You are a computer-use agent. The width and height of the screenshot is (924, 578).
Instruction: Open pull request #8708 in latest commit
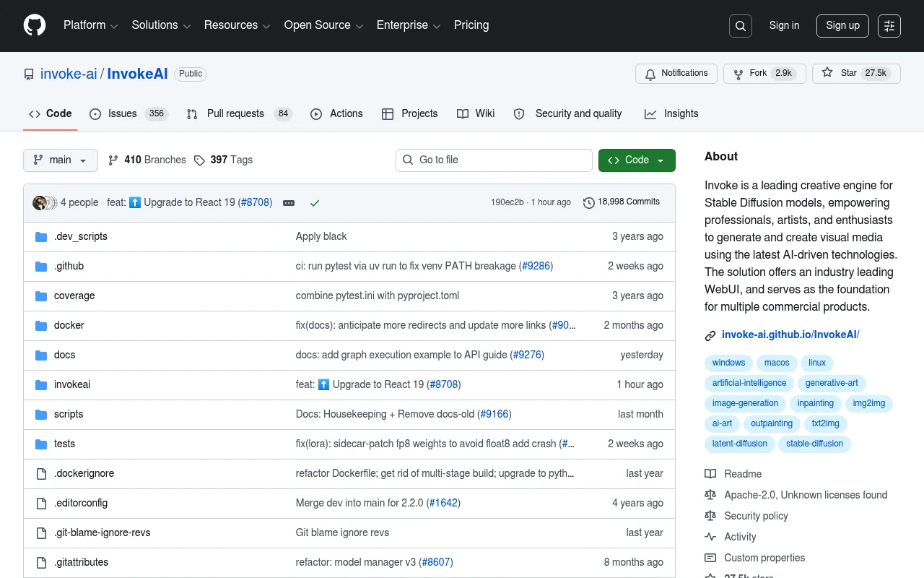(x=256, y=203)
